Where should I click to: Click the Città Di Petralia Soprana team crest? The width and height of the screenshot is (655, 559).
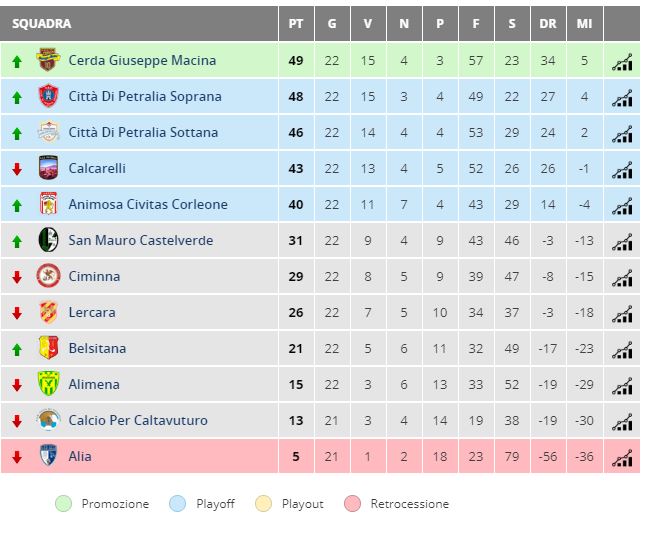(x=48, y=96)
